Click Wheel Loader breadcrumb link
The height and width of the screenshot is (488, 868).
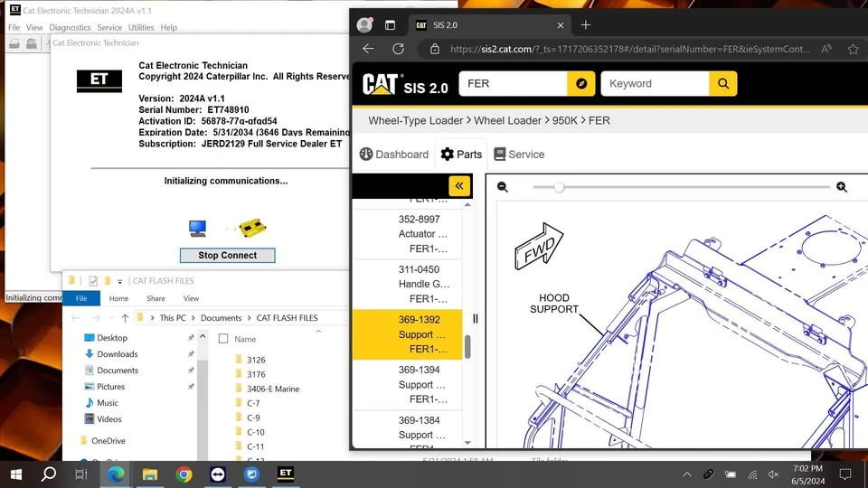[x=507, y=120]
